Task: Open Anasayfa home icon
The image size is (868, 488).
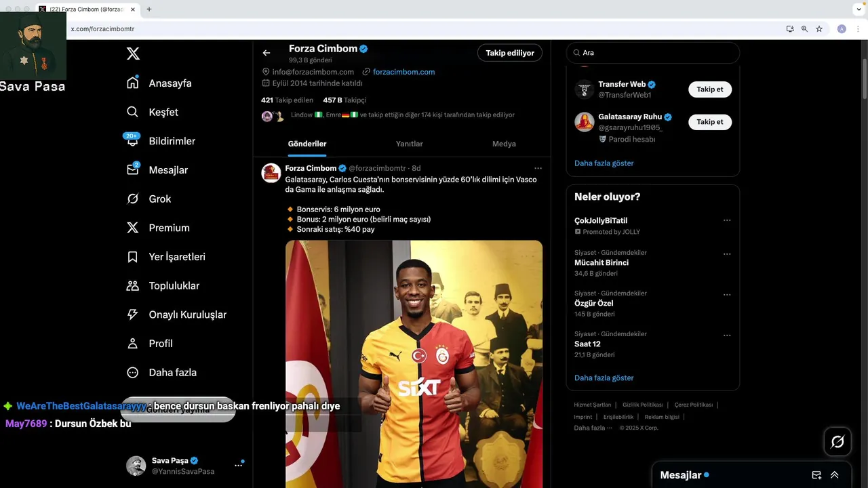Action: tap(133, 83)
